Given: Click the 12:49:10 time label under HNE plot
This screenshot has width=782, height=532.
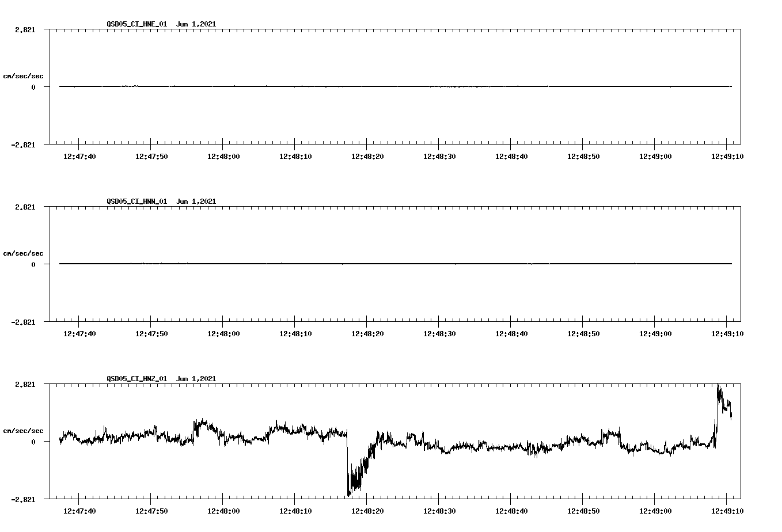Looking at the screenshot, I should [x=727, y=157].
